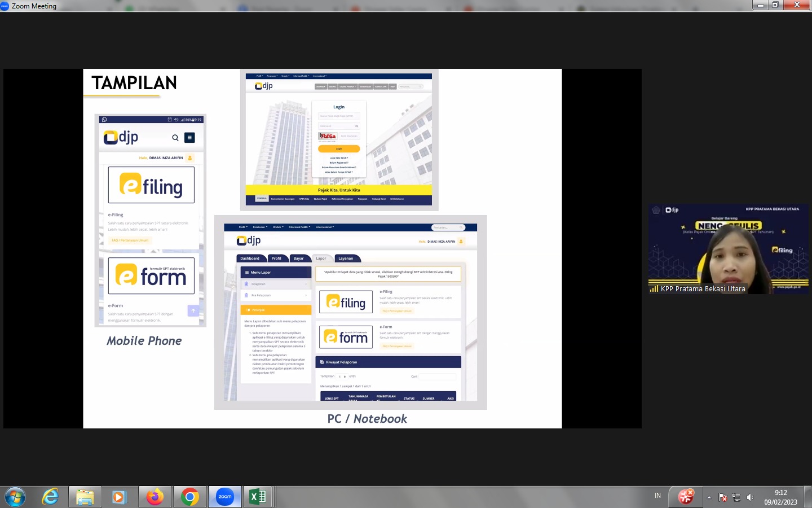
Task: Open Google Chrome from the taskbar
Action: coord(190,497)
